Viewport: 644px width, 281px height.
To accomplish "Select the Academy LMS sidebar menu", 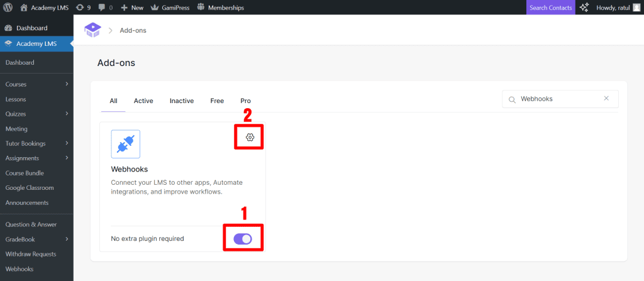I will [36, 43].
